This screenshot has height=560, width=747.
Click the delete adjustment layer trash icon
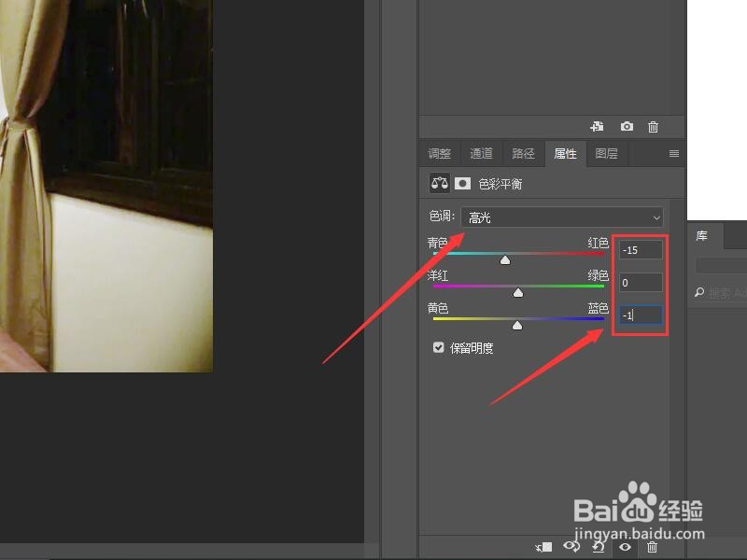coord(652,546)
